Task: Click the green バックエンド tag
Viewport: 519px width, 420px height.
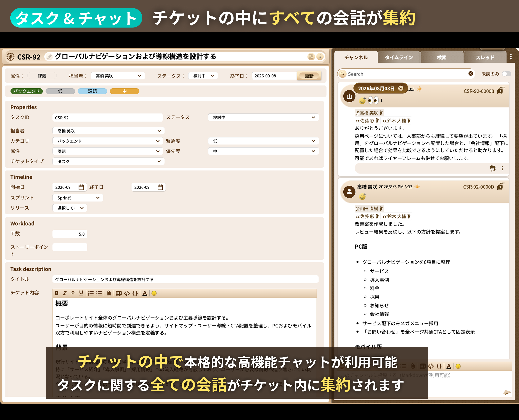Action: (27, 91)
